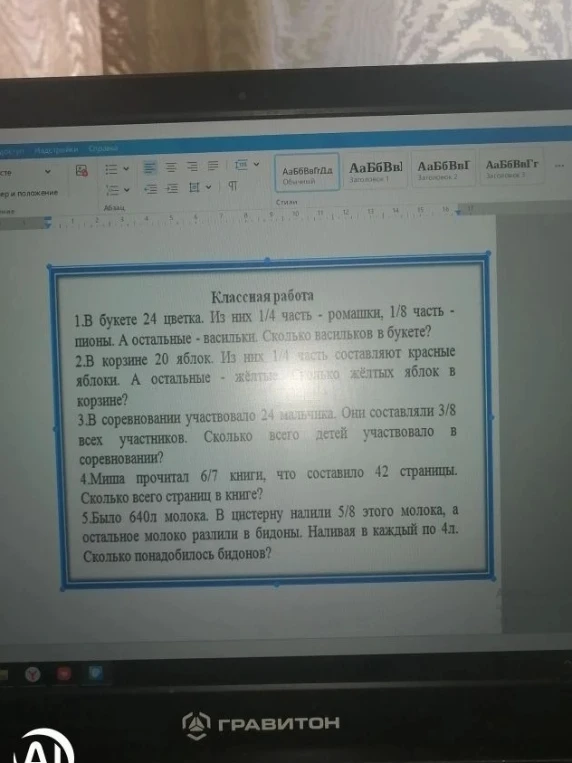Click the right indent marker on the ruler
This screenshot has height=763, width=572.
click(x=458, y=211)
